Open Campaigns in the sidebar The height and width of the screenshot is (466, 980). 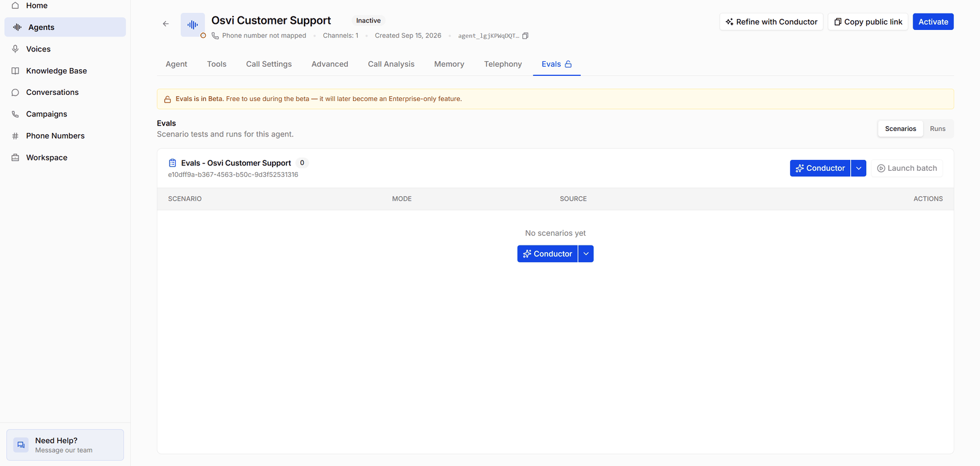coord(65,114)
